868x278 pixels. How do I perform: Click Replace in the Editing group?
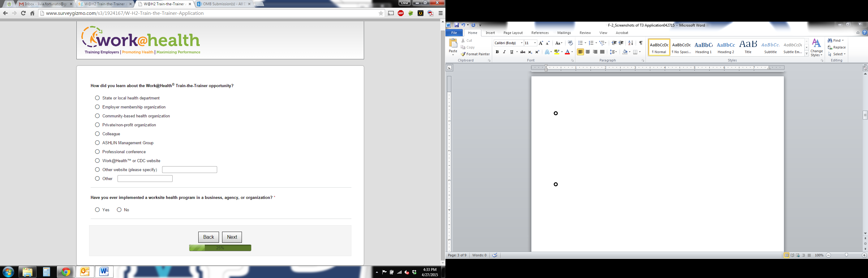[x=837, y=48]
